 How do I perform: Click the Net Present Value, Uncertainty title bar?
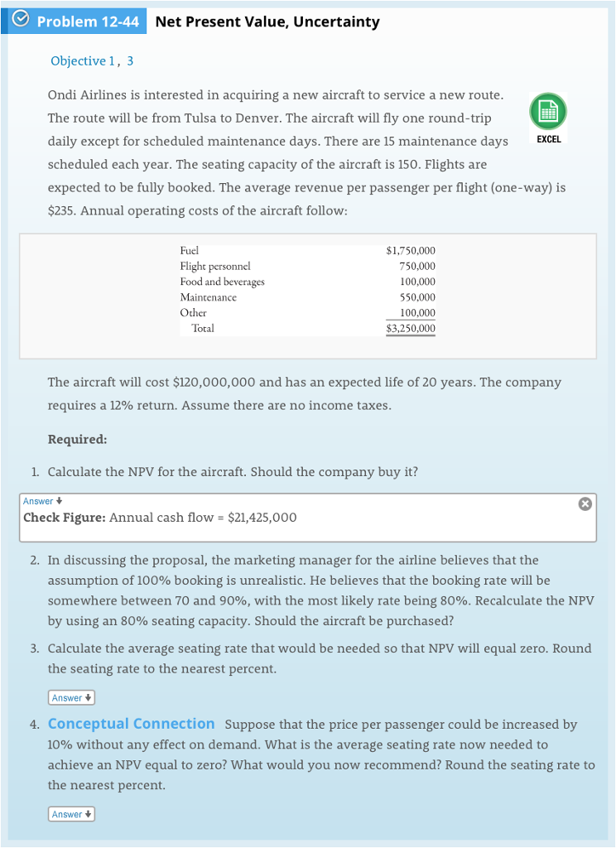[267, 22]
